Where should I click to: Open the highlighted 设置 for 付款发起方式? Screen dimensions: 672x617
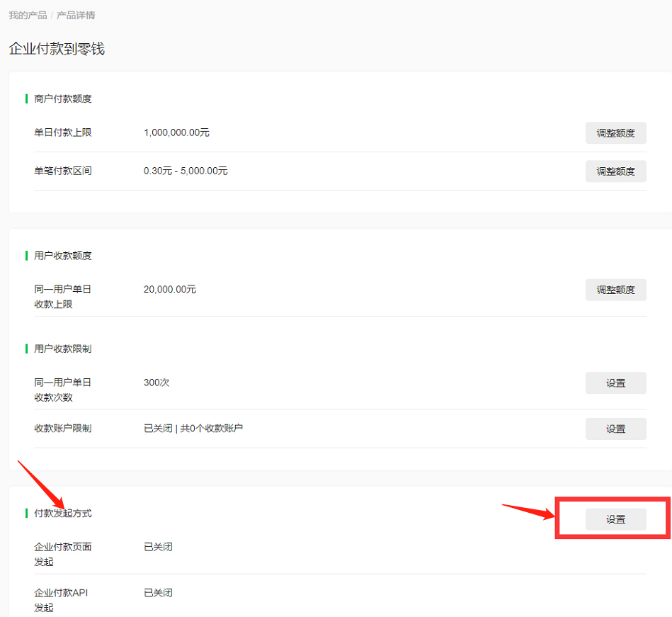[x=616, y=519]
